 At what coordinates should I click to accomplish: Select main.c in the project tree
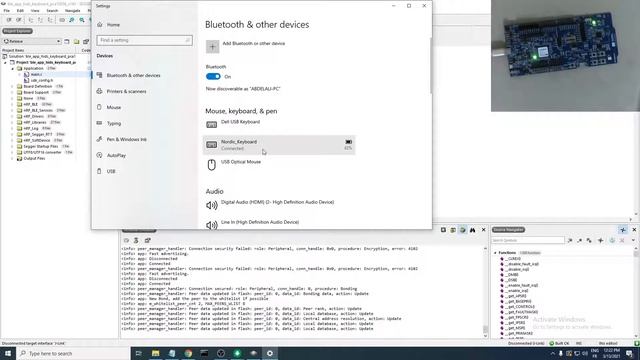click(x=36, y=74)
